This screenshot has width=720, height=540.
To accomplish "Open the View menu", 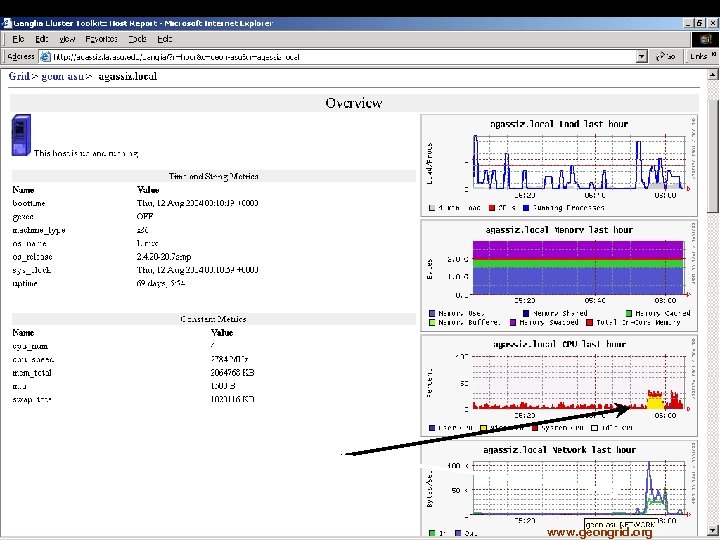I will 67,39.
